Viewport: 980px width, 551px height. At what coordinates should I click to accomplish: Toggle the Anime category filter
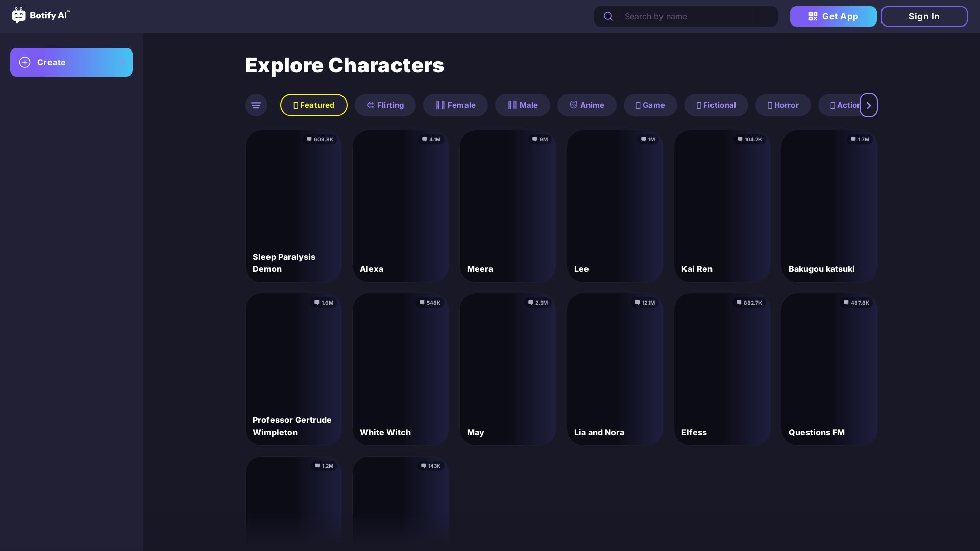pos(586,105)
